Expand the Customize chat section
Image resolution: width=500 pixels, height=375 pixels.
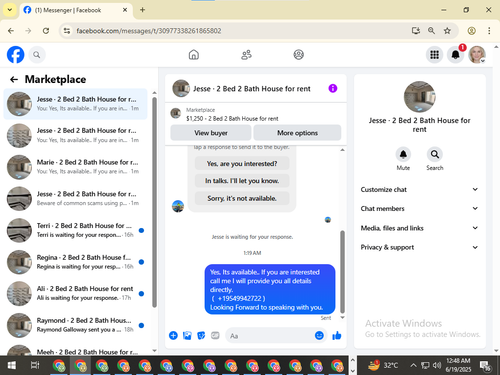coord(419,189)
